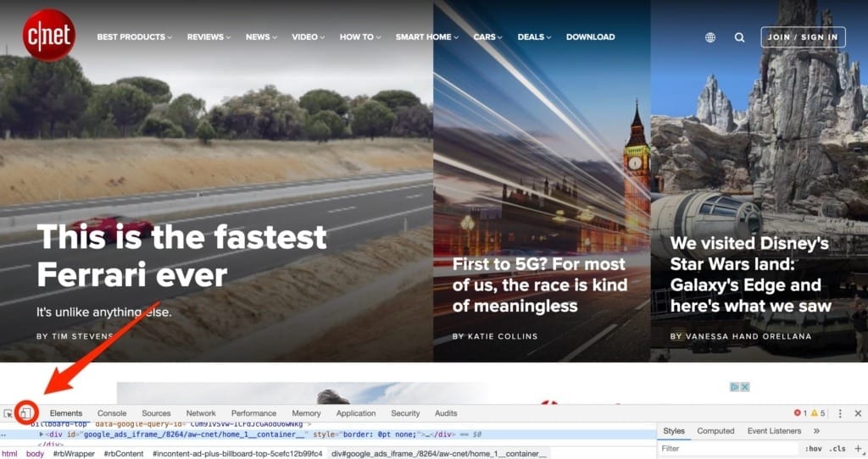This screenshot has width=868, height=459.
Task: Switch to the Sources tab
Action: (156, 413)
